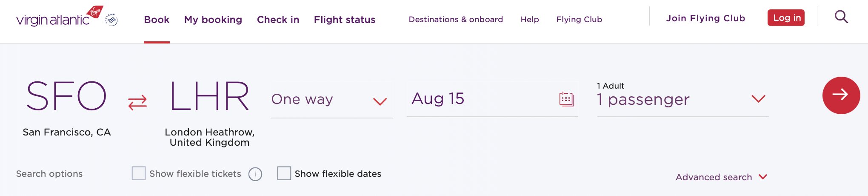Select the Book tab

coord(157,20)
